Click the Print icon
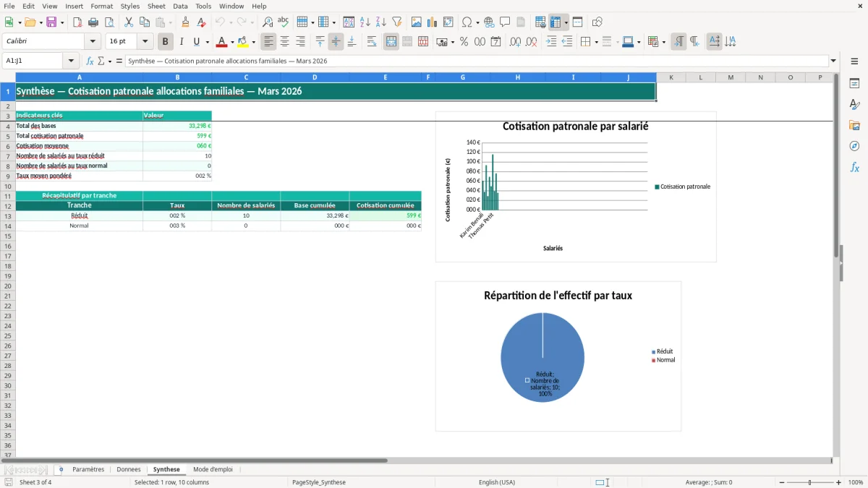Screen dimensions: 868x488 (93, 22)
